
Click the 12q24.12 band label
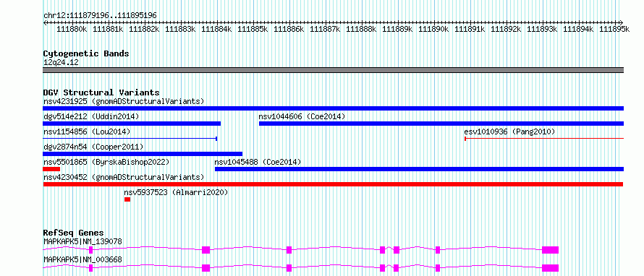pos(62,63)
